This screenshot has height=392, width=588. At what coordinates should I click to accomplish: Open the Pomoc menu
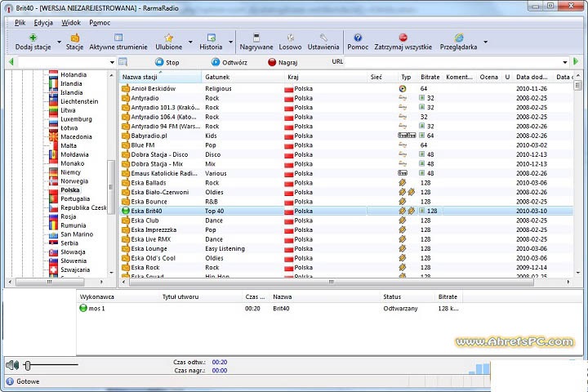(100, 23)
